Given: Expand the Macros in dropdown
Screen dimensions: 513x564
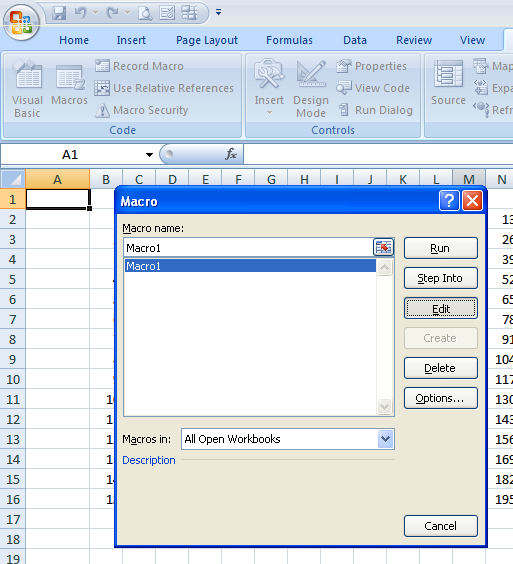Looking at the screenshot, I should [x=385, y=439].
